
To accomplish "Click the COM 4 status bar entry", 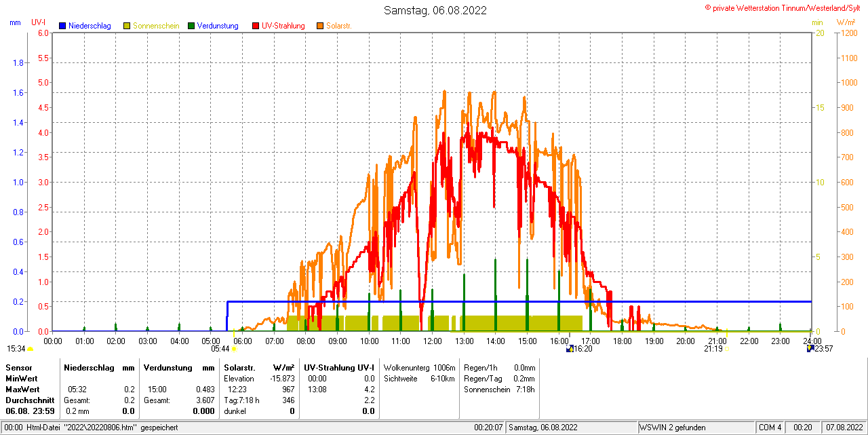I will tap(770, 428).
